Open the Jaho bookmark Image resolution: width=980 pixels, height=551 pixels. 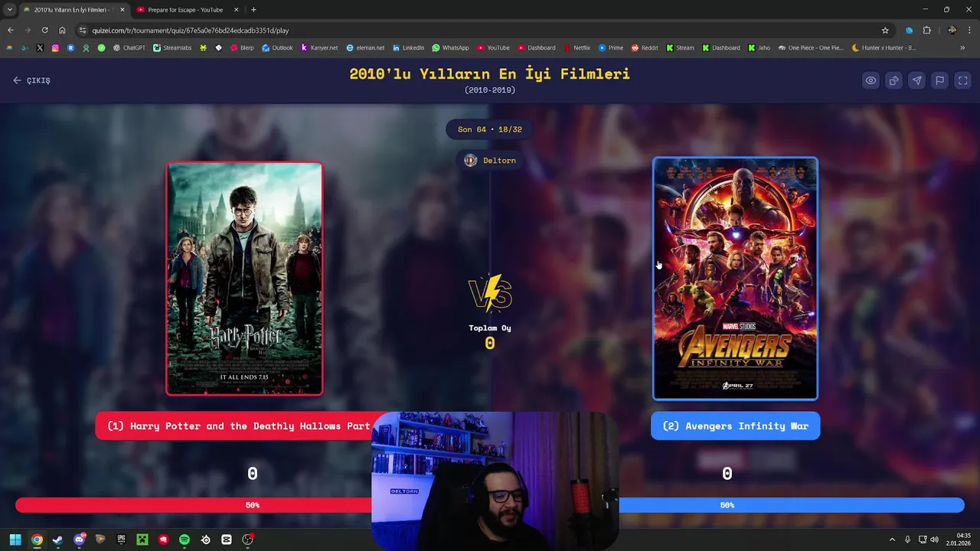click(759, 47)
